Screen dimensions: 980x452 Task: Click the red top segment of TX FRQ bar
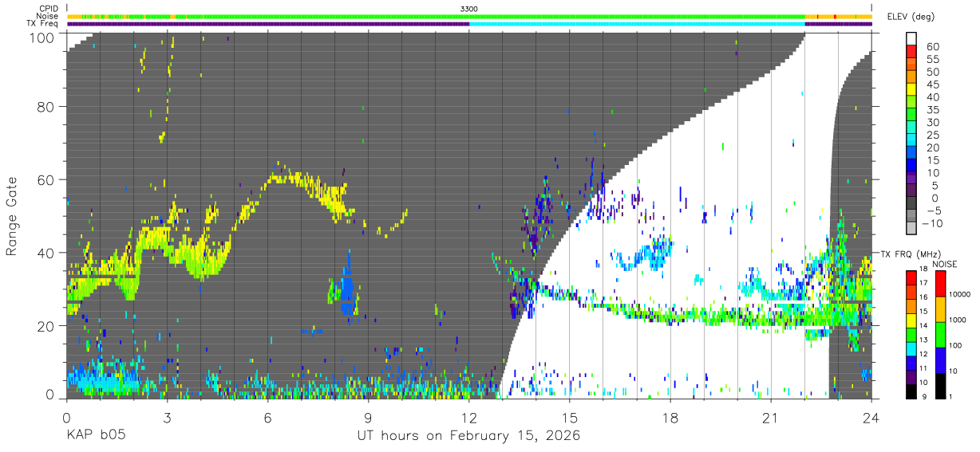click(912, 278)
